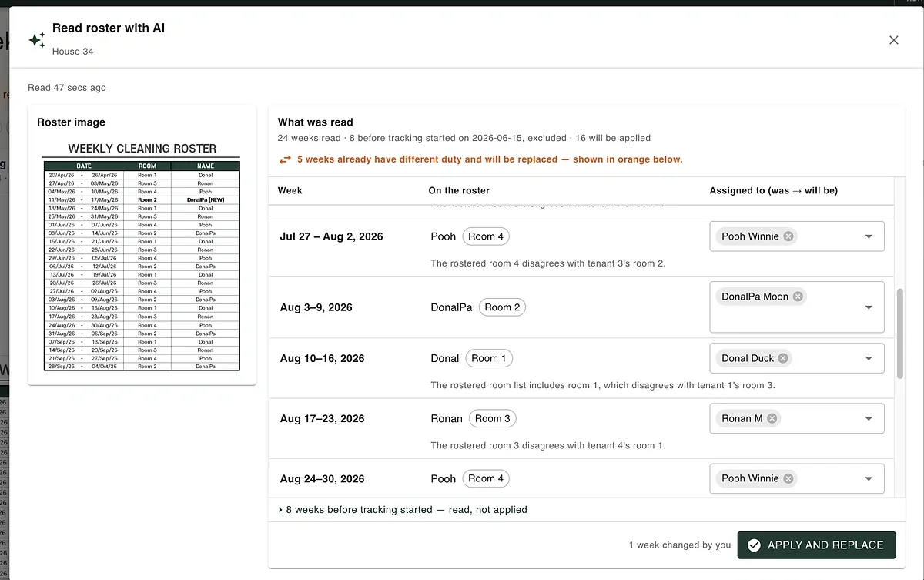Remove the Pooh Winnie chip for Jul 27 – Aug 2
Image resolution: width=924 pixels, height=580 pixels.
point(788,236)
